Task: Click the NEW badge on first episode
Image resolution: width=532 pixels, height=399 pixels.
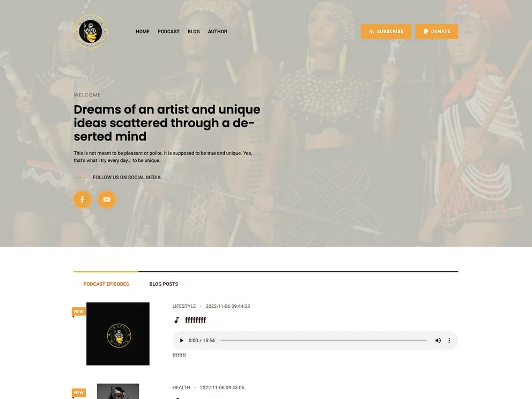Action: point(79,312)
